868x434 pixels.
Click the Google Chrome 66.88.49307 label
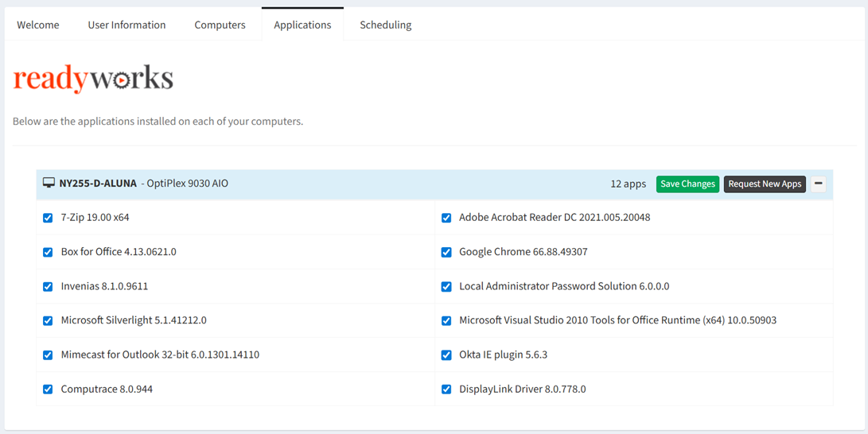click(524, 252)
